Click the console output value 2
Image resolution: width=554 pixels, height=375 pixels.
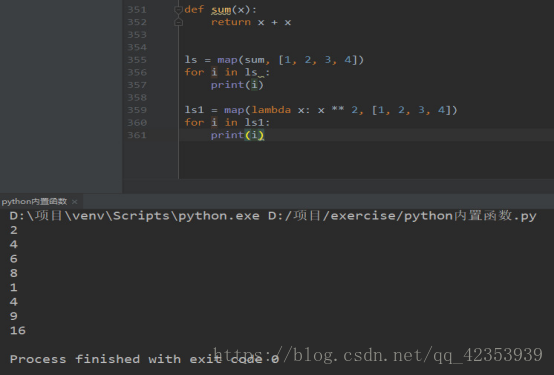pyautogui.click(x=14, y=230)
